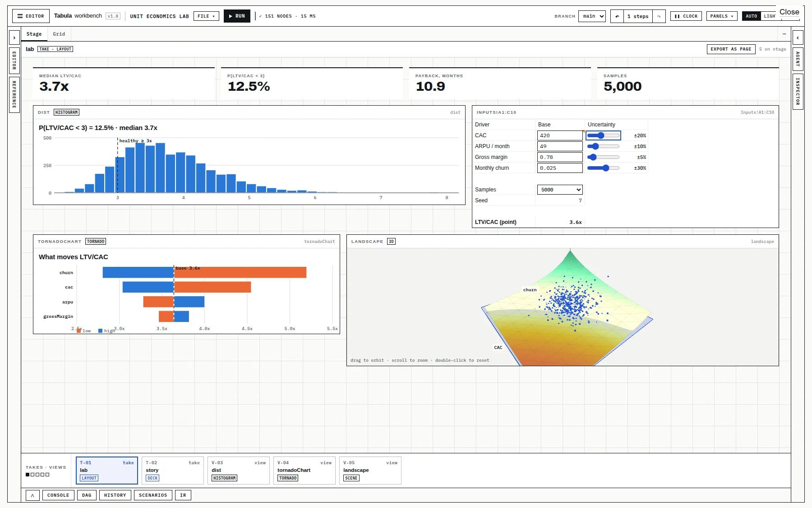
Task: Open the CONSOLE panel
Action: tap(58, 495)
